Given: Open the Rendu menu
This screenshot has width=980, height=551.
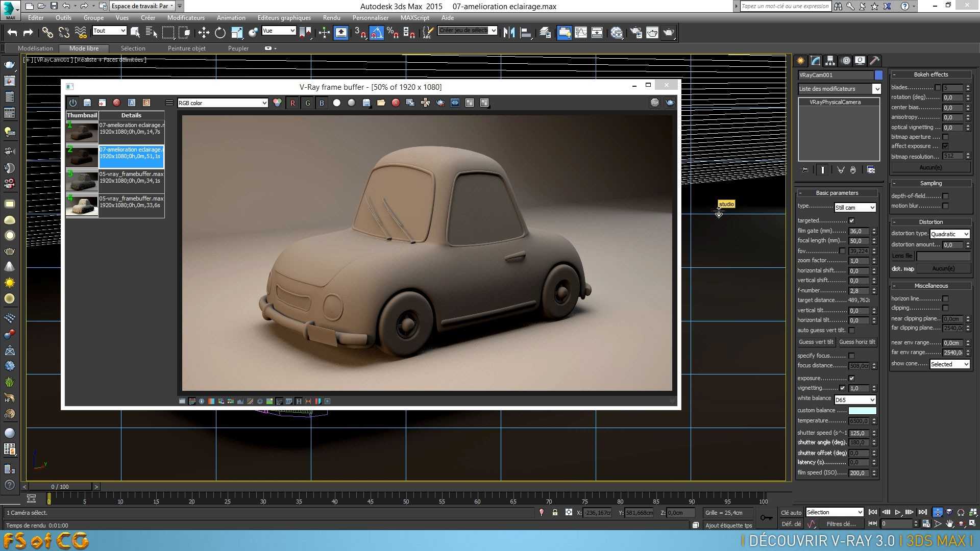Looking at the screenshot, I should (332, 18).
